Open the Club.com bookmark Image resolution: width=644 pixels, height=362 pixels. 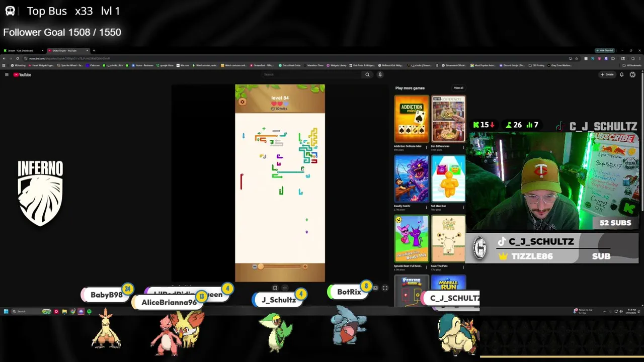click(x=93, y=65)
